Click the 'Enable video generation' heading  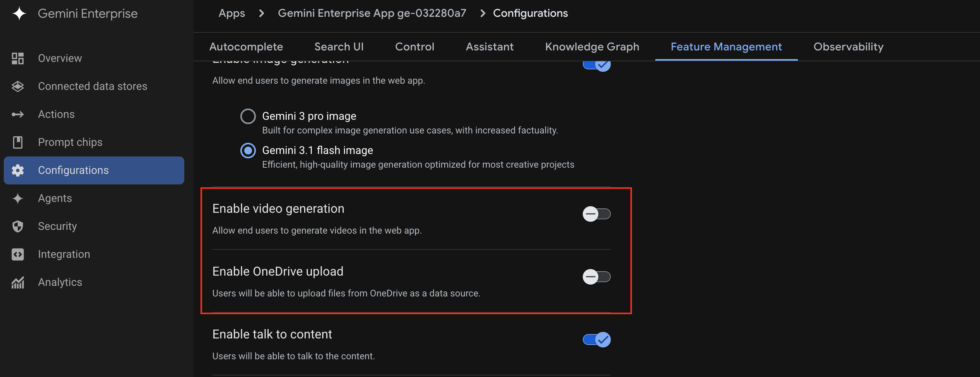point(278,209)
